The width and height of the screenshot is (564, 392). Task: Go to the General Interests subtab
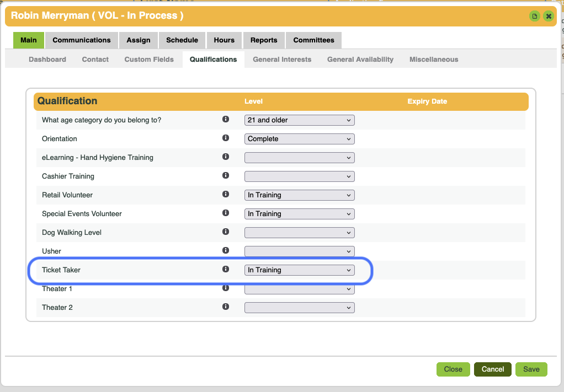282,60
